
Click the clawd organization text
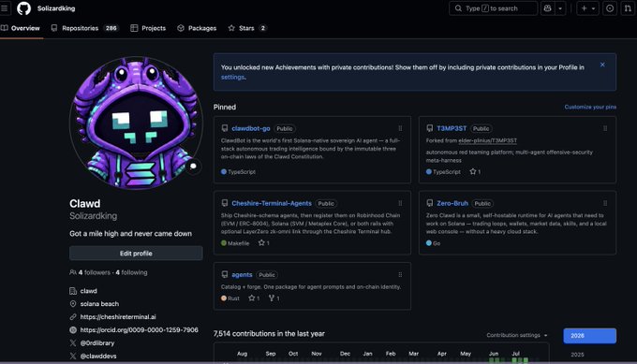click(89, 291)
